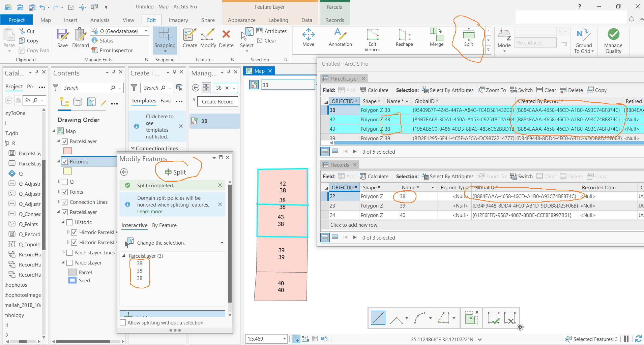Click the Search box in Contents pane
Screen dimensions: 644x345
[x=92, y=88]
